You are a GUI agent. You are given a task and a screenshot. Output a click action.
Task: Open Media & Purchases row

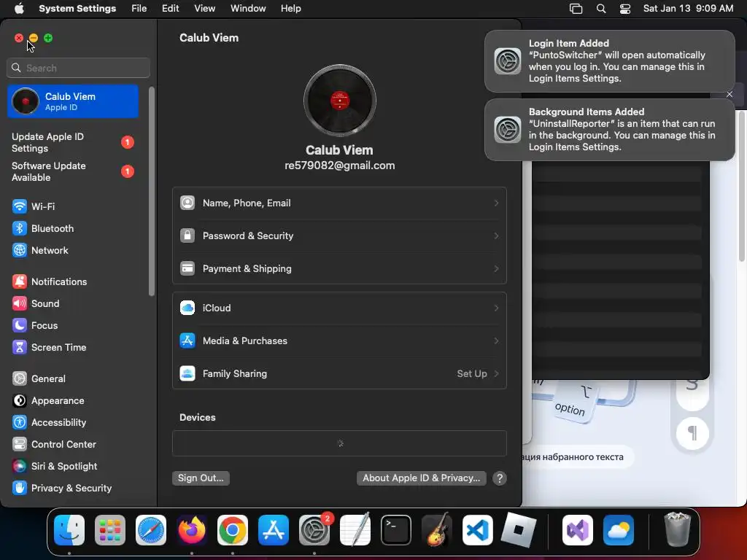click(339, 341)
